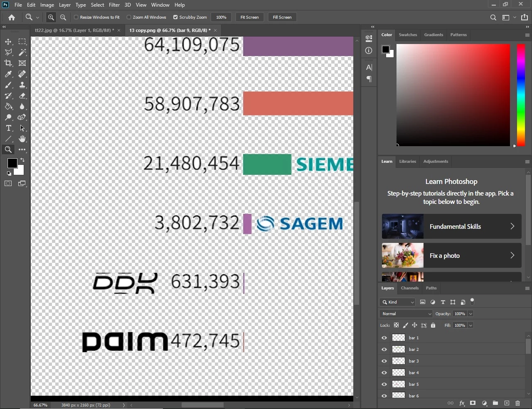This screenshot has height=409, width=532.
Task: Toggle Resize Windows to Fit checkbox
Action: (x=76, y=17)
